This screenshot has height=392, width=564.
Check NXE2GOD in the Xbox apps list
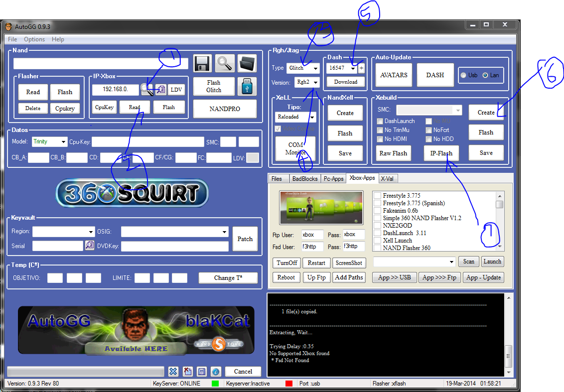coord(378,226)
